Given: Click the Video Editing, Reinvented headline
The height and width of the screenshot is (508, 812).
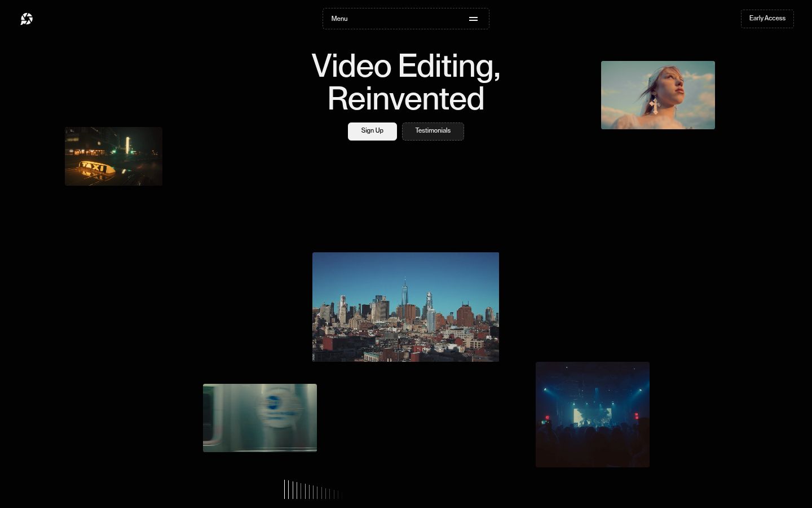Looking at the screenshot, I should coord(406,82).
